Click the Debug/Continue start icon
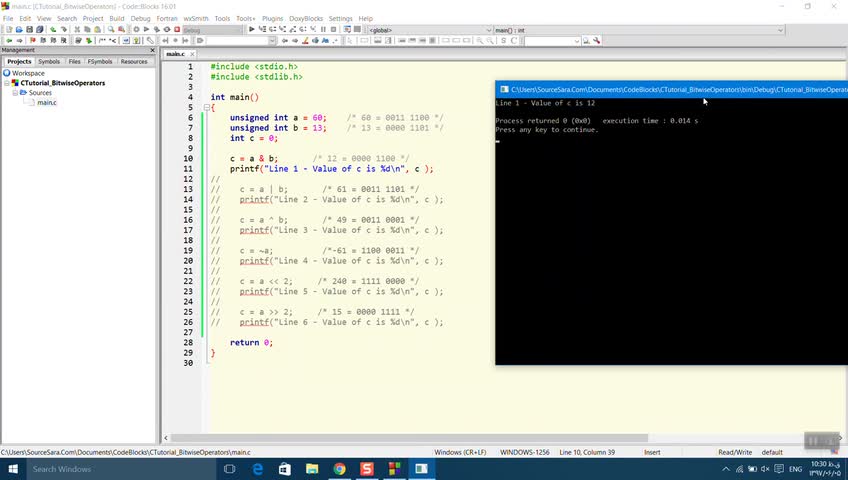848x480 pixels. [x=252, y=30]
